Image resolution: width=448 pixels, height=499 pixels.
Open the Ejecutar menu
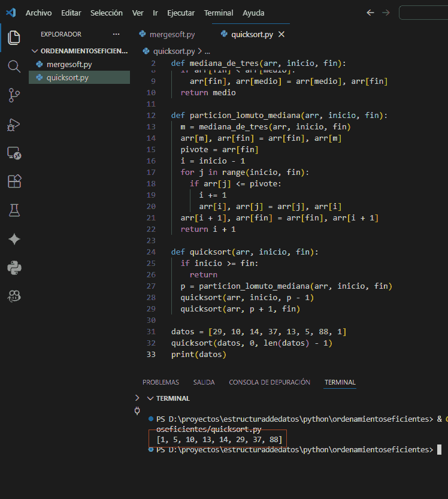click(181, 13)
